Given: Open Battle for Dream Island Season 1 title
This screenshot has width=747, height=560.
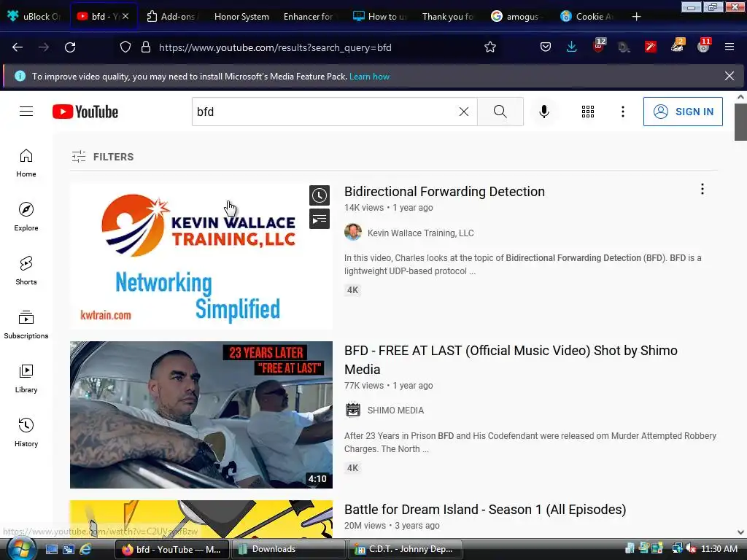Looking at the screenshot, I should [485, 510].
